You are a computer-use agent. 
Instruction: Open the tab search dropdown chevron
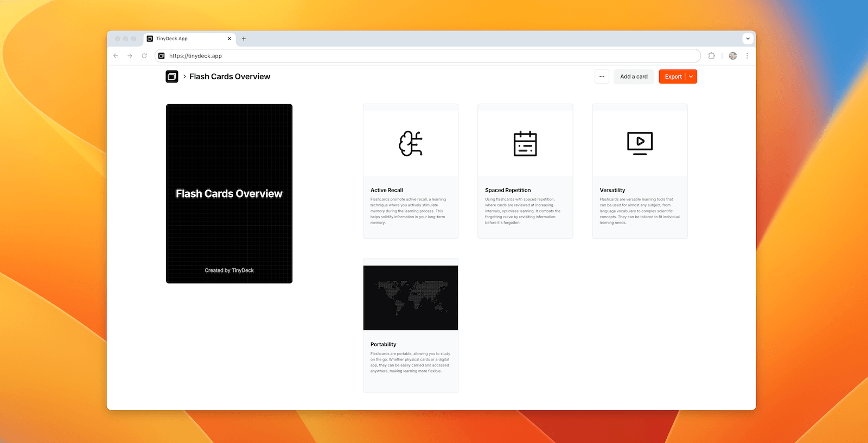point(748,39)
